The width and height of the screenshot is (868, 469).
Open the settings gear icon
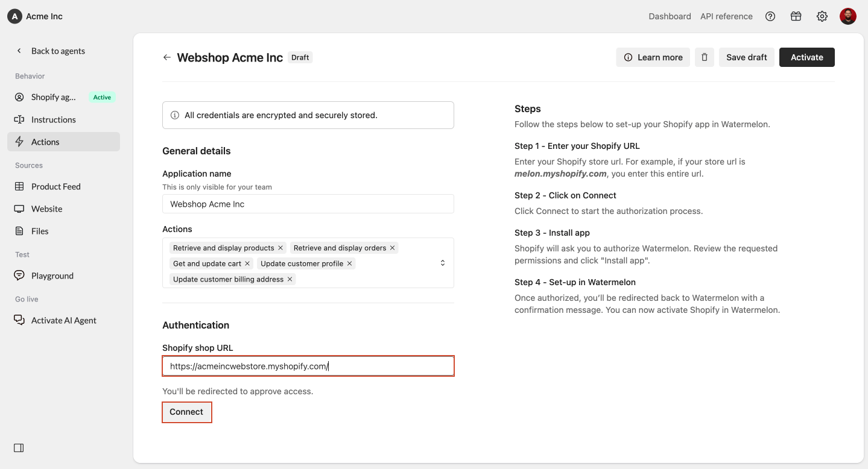point(822,16)
